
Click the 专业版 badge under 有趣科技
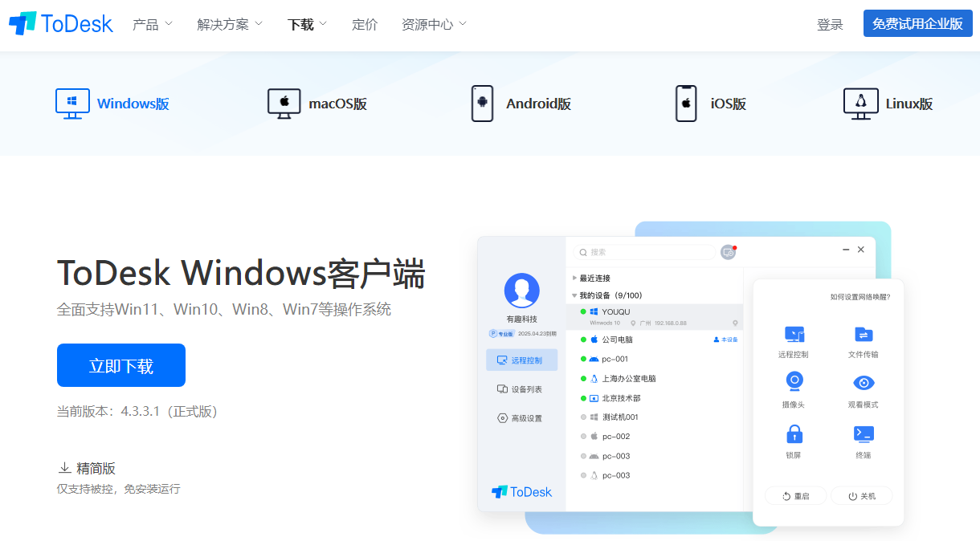point(501,333)
